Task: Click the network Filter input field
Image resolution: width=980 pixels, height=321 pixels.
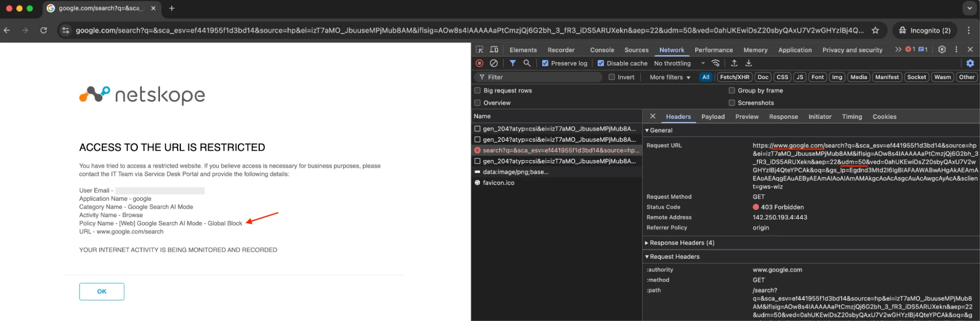Action: tap(538, 77)
